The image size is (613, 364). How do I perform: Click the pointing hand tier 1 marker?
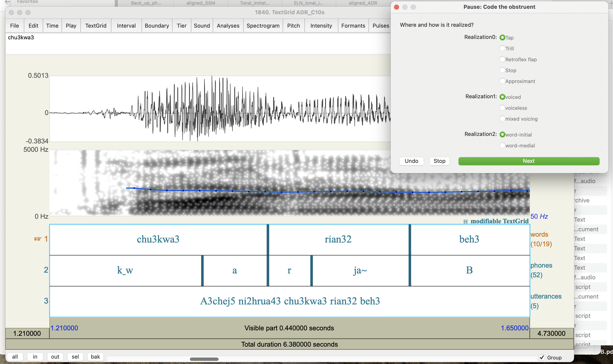[38, 239]
